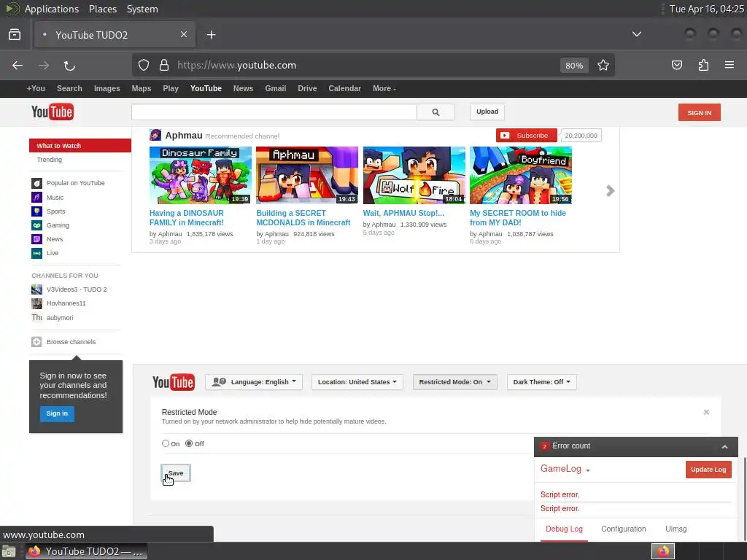Close the Restricted Mode panel
Viewport: 747px width, 560px height.
(706, 412)
